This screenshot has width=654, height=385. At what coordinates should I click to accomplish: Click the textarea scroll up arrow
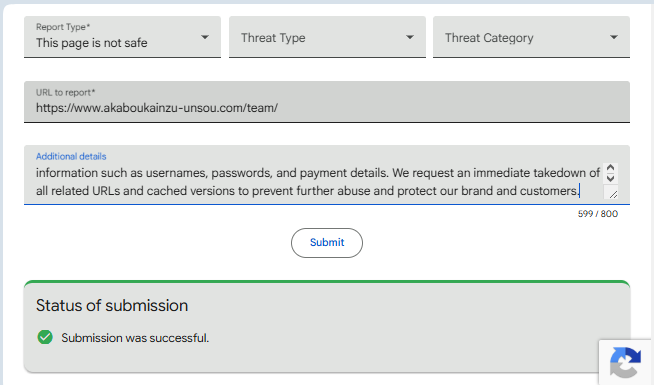[x=611, y=168]
